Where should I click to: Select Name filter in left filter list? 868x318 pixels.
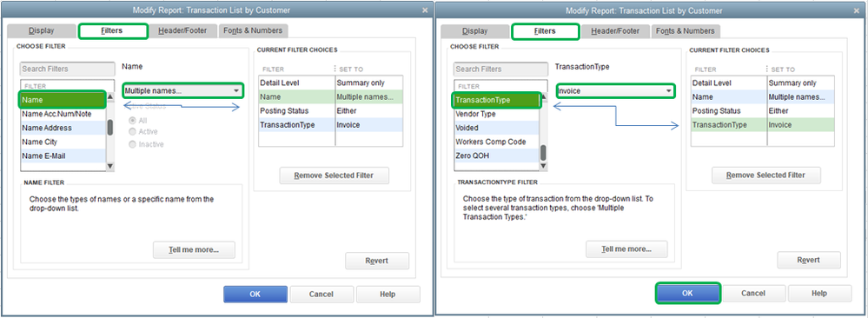click(63, 100)
